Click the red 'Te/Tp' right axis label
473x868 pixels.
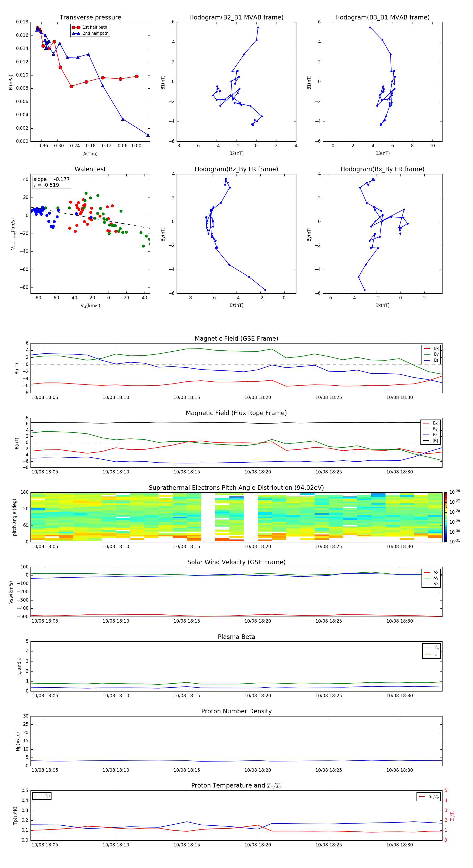pyautogui.click(x=453, y=815)
